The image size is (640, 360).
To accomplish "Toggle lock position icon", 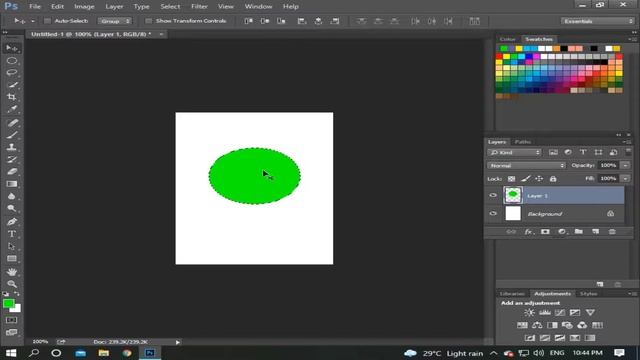I will tap(539, 178).
